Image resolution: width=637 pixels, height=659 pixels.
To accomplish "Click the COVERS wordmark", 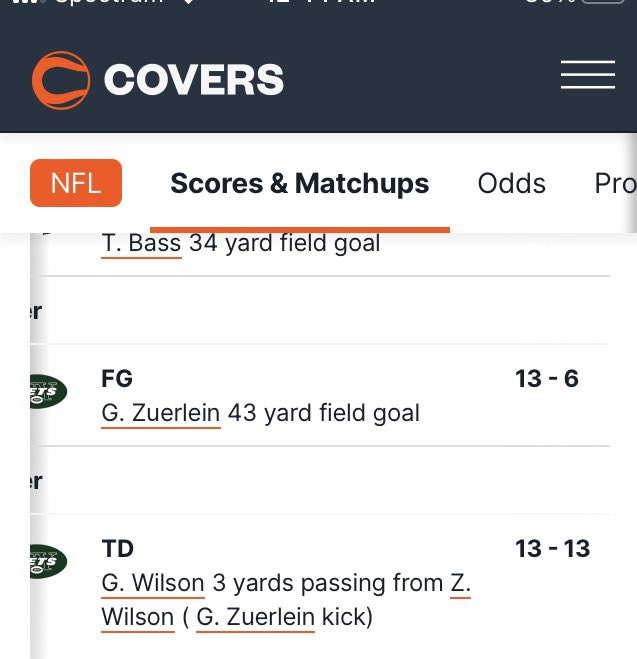I will pyautogui.click(x=193, y=80).
